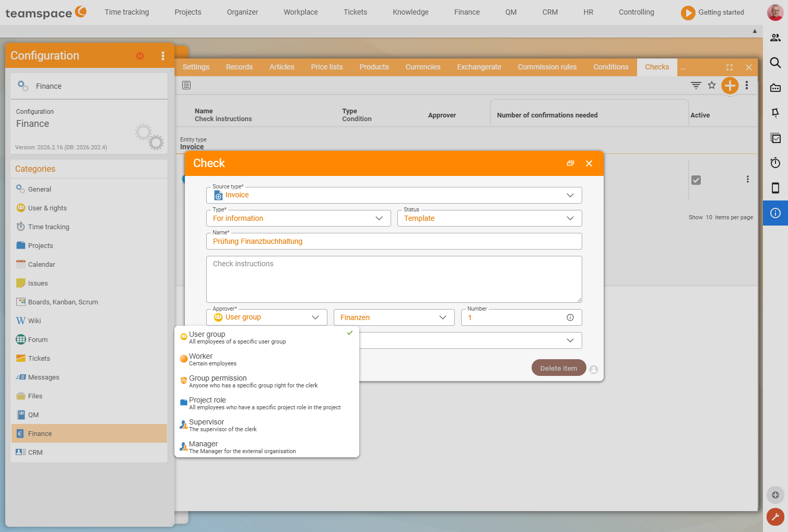Open the search icon in right sidebar
This screenshot has height=532, width=788.
[775, 63]
